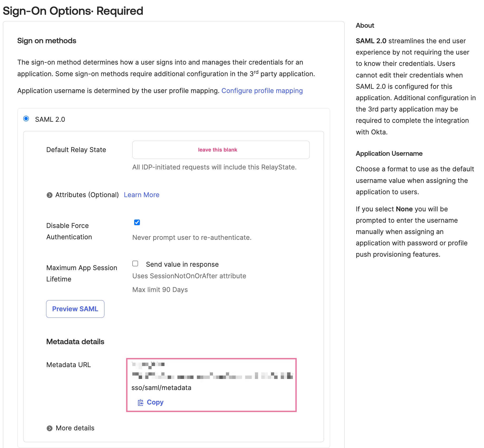Expand the More details arrow icon
484x448 pixels.
click(x=50, y=428)
